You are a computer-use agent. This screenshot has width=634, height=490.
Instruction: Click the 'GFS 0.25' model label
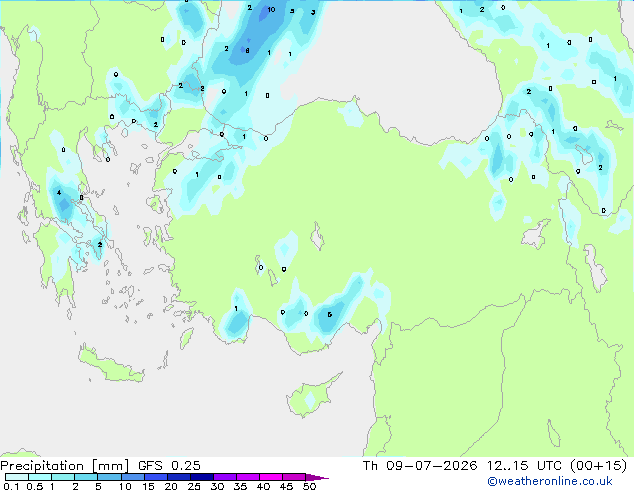pos(169,466)
